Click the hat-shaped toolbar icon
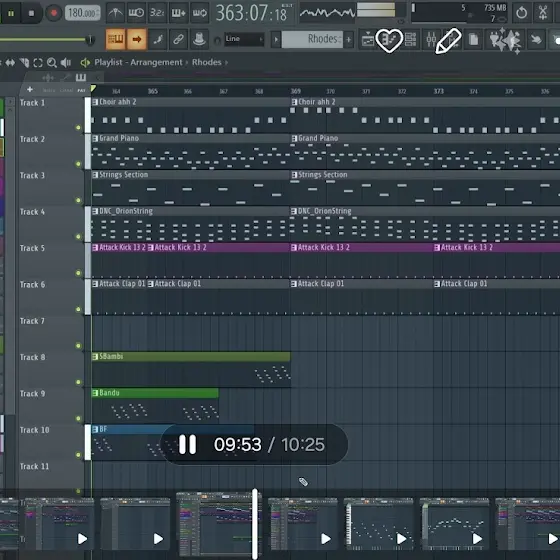The width and height of the screenshot is (560, 560). 199,39
